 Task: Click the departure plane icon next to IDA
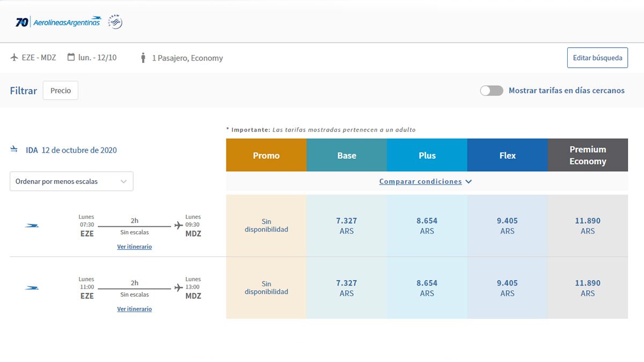[x=14, y=150]
